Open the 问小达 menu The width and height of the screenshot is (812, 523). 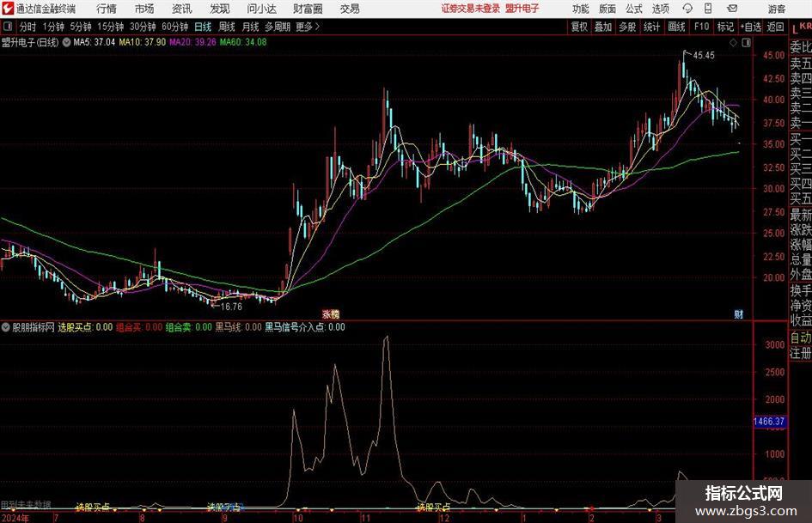pos(261,9)
